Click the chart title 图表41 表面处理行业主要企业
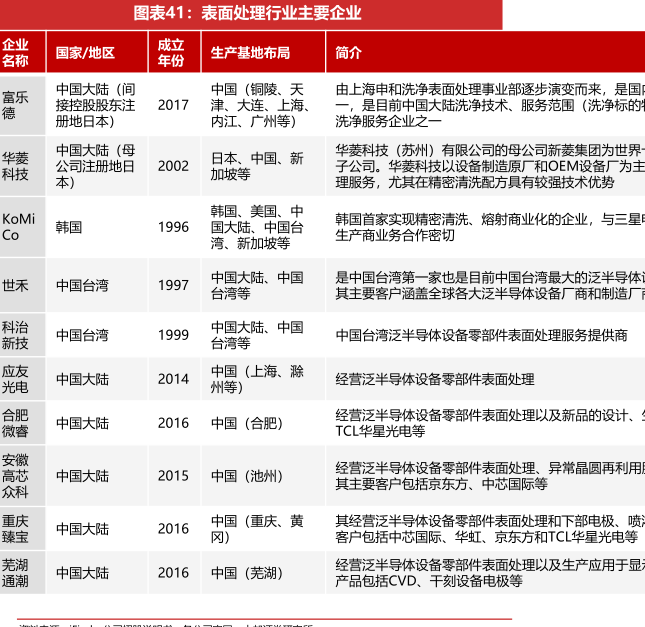This screenshot has width=645, height=627. coord(247,14)
